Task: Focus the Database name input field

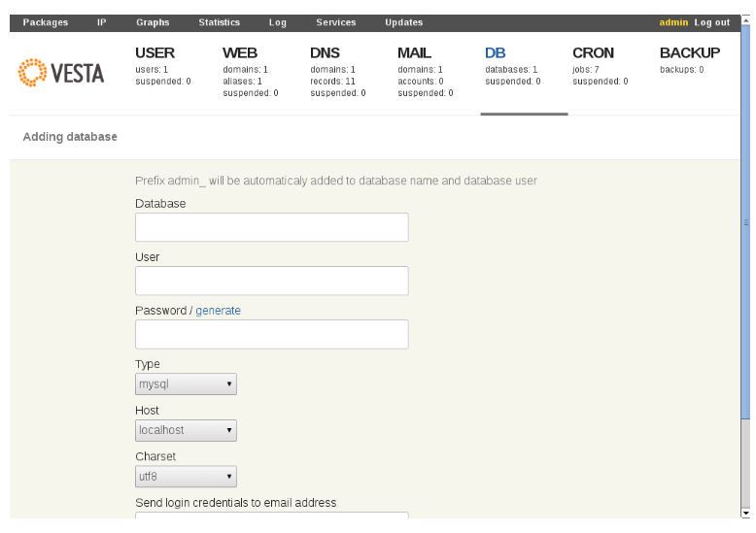Action: 272,227
